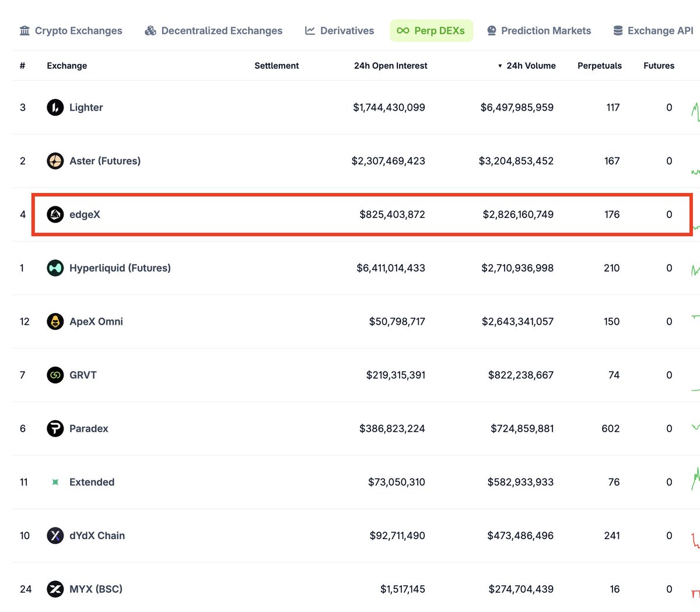
Task: Click edgeX 24h volume $2,826,160,749
Action: [518, 214]
